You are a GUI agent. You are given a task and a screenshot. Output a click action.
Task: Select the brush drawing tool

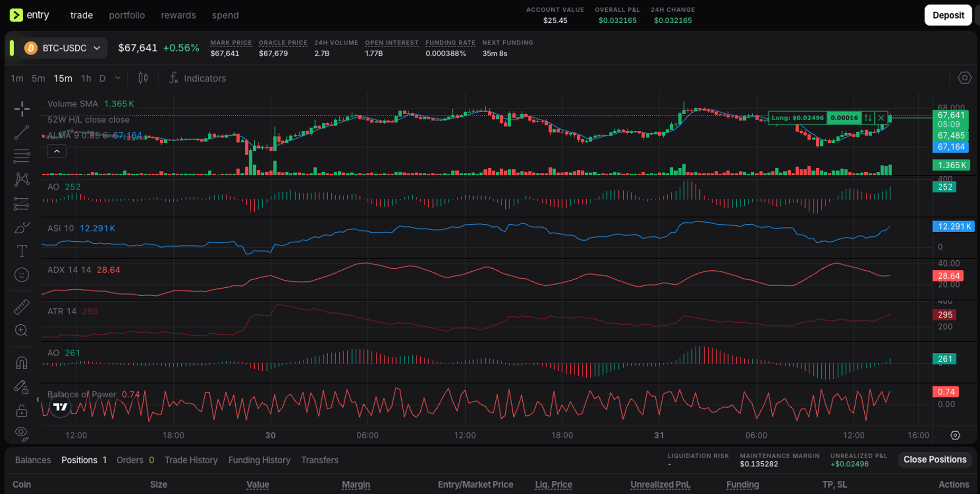[x=22, y=227]
